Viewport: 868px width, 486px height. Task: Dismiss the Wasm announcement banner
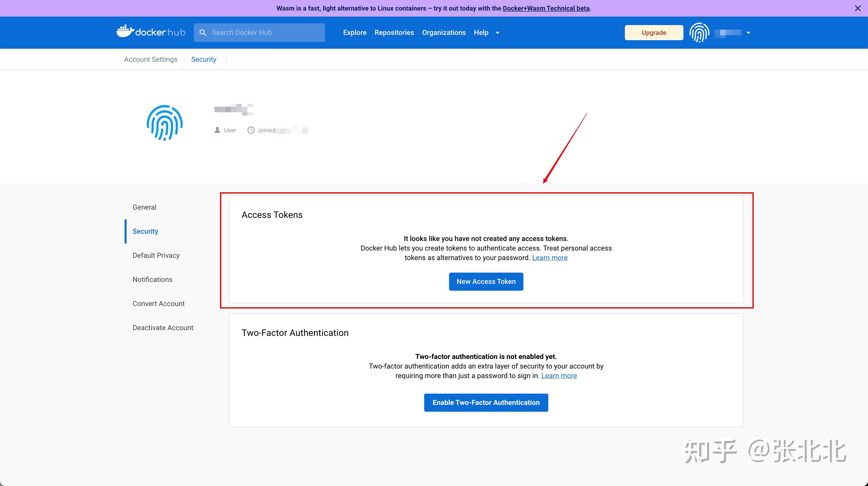[x=858, y=8]
